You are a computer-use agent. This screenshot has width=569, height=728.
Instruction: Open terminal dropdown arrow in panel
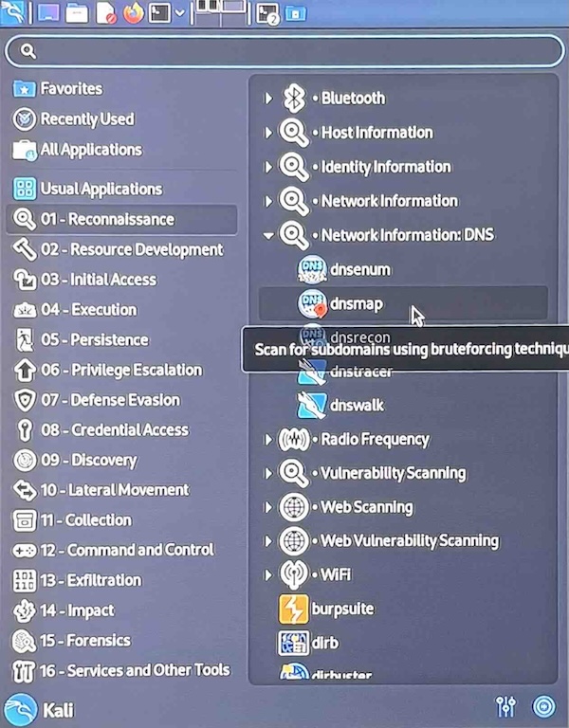(179, 13)
